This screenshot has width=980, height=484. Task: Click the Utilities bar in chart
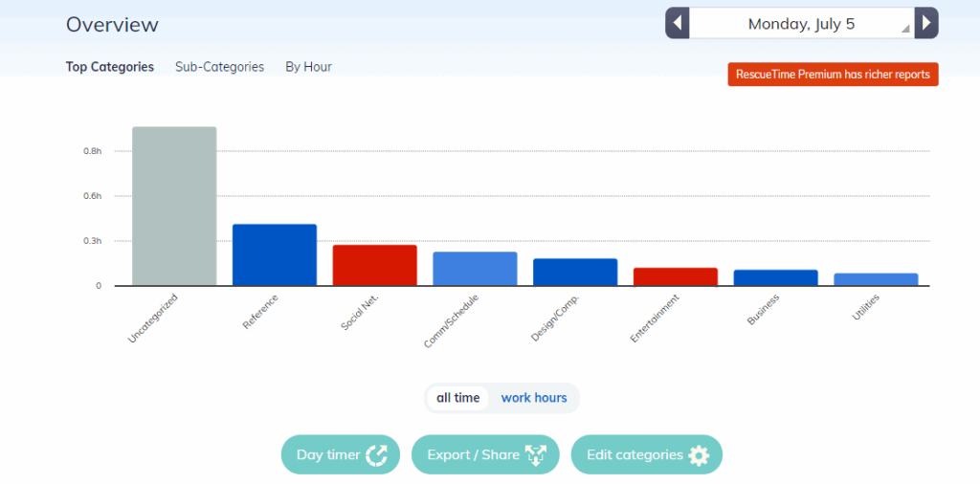[876, 279]
